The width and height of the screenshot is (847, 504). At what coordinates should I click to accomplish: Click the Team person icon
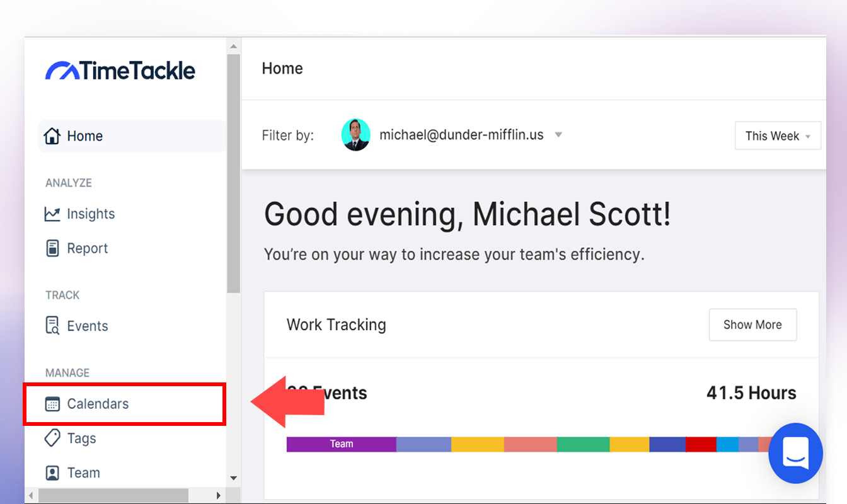(x=52, y=472)
